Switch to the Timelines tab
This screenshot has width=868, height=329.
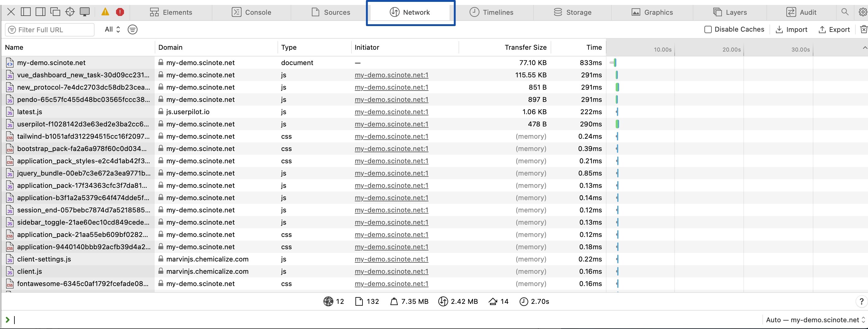(x=491, y=13)
